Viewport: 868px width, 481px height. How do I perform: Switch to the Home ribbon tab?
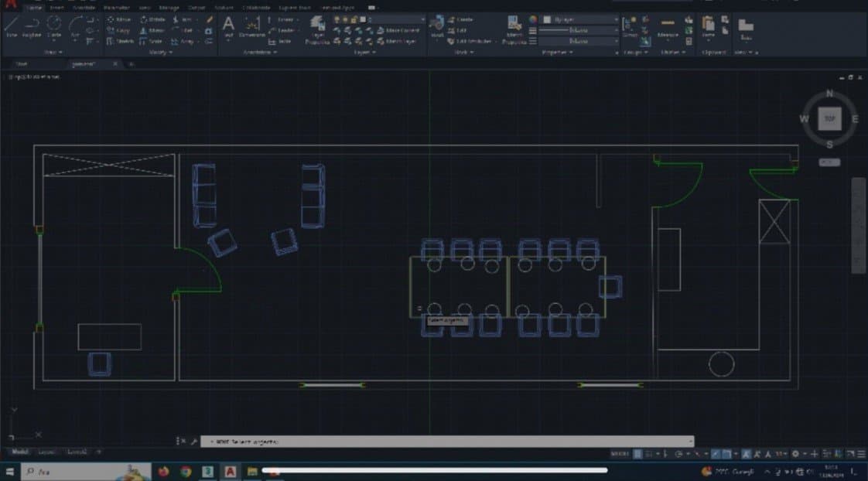[x=34, y=8]
